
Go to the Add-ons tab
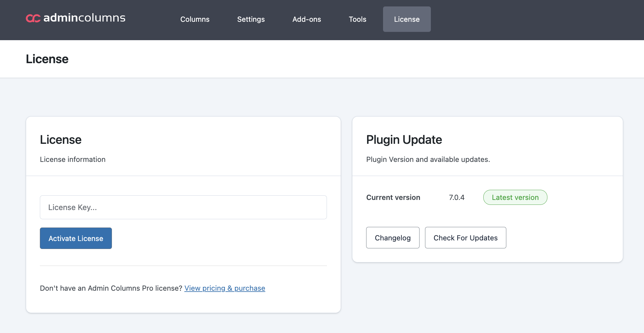tap(307, 19)
